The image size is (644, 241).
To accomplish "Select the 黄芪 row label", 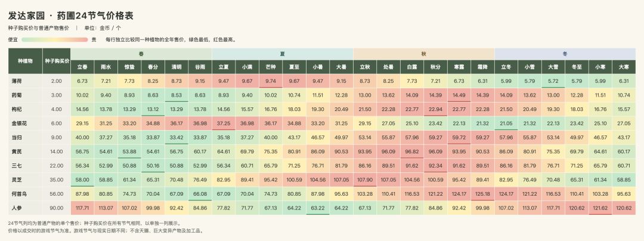I will [x=25, y=152].
